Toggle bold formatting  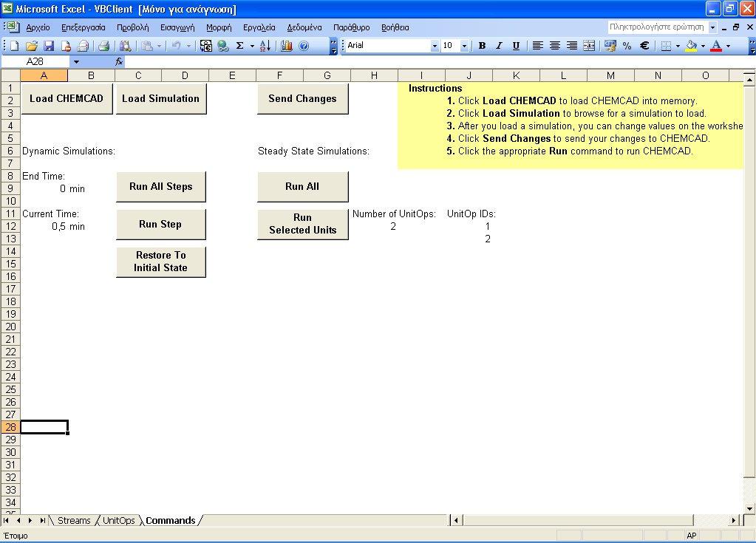[482, 46]
